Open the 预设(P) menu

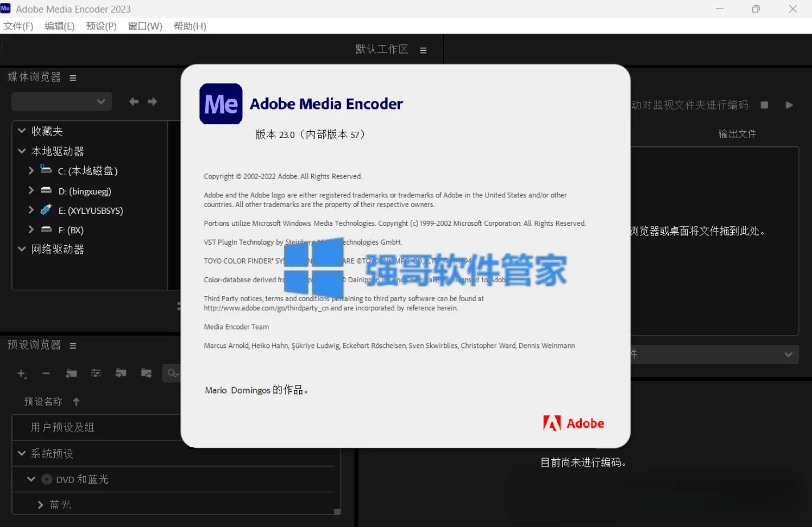[101, 26]
